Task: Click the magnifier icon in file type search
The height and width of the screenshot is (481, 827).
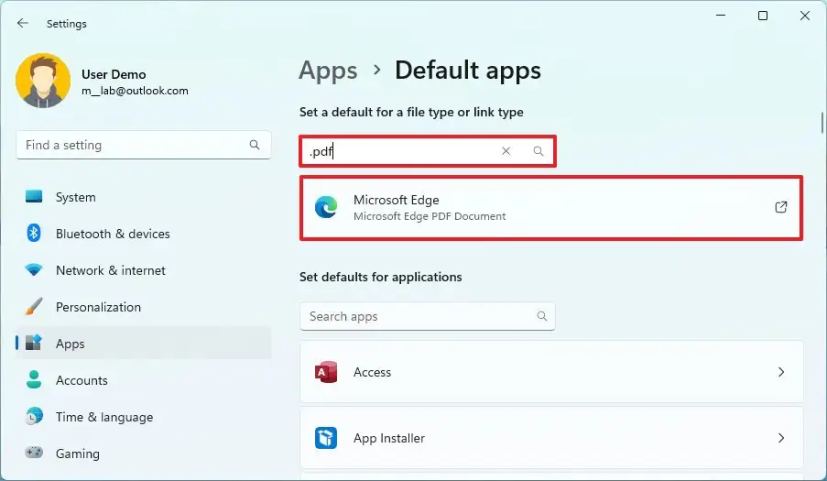Action: coord(538,151)
